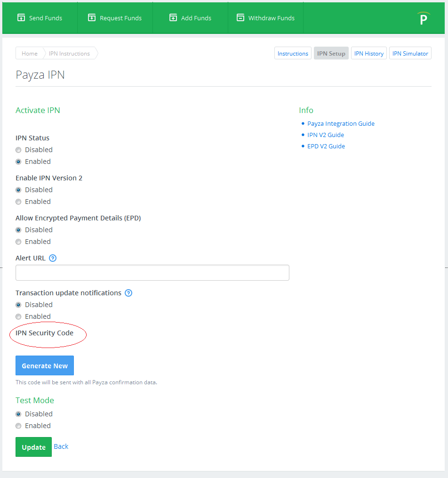Switch to the IPN Simulator tab
Viewport: 448px width, 478px height.
[410, 53]
